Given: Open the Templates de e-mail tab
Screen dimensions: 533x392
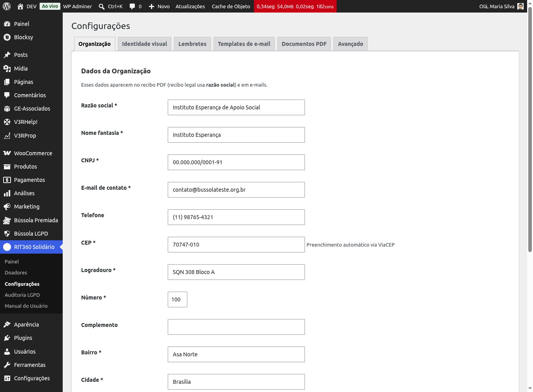Looking at the screenshot, I should (244, 44).
